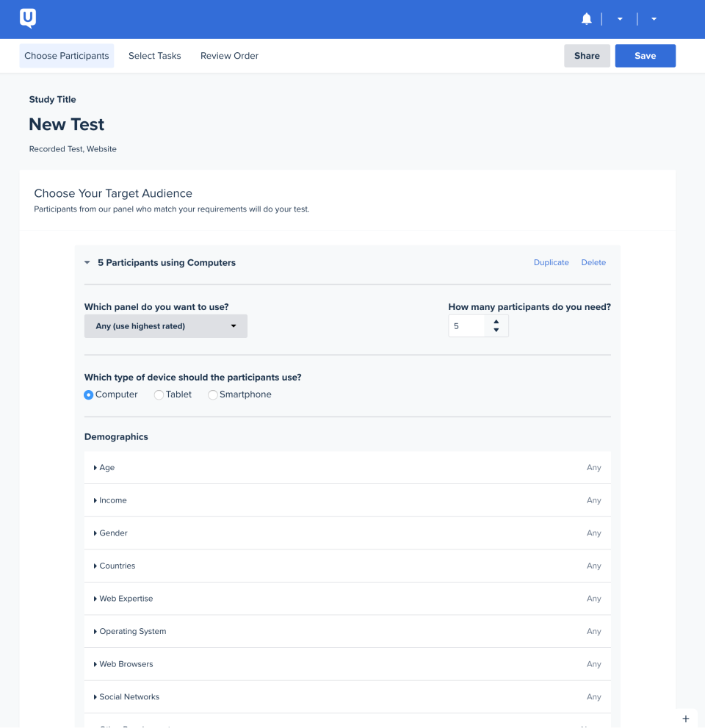Image resolution: width=705 pixels, height=728 pixels.
Task: Click the plus button at bottom right
Action: (686, 718)
